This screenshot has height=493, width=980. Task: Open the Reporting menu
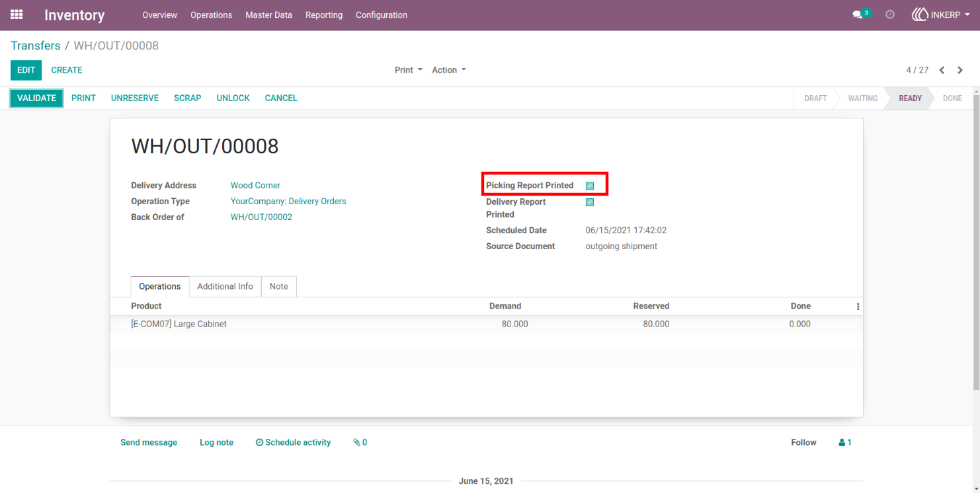[x=324, y=15]
